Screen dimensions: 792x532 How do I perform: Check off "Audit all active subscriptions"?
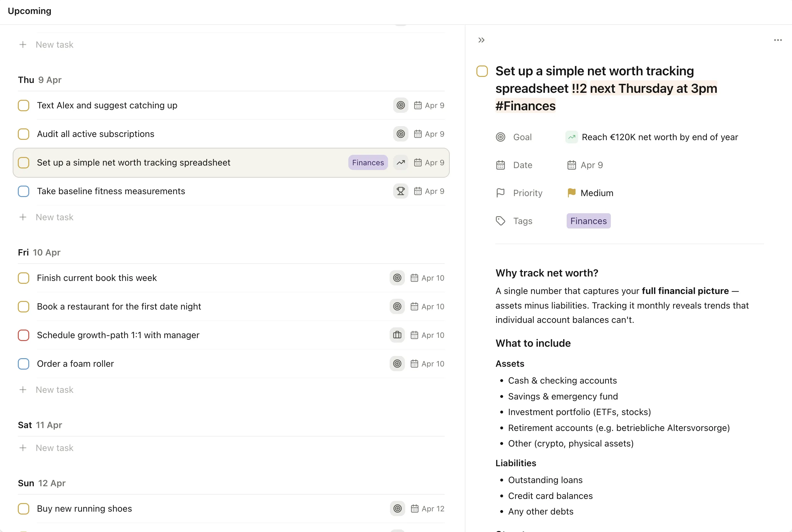click(x=24, y=134)
